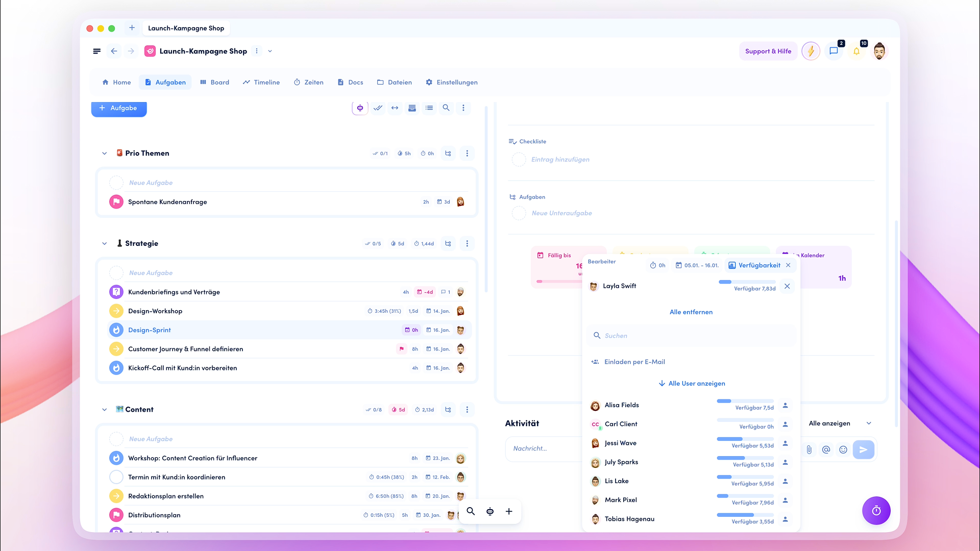The width and height of the screenshot is (980, 551).
Task: Click the blue Aufgabe button
Action: point(118,108)
